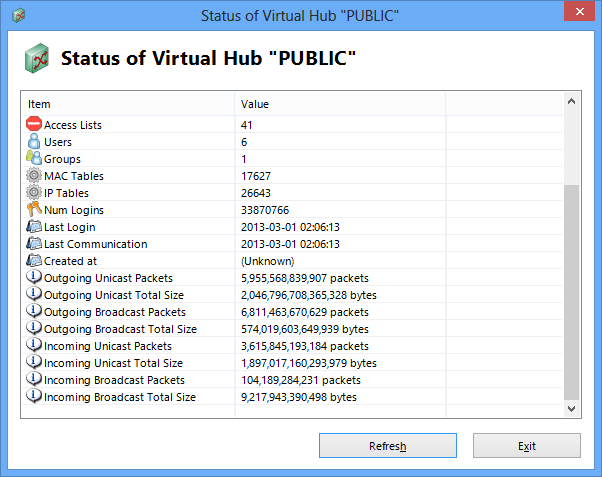Select the Incoming Broadcast Packets label
This screenshot has width=602, height=477.
pyautogui.click(x=114, y=380)
